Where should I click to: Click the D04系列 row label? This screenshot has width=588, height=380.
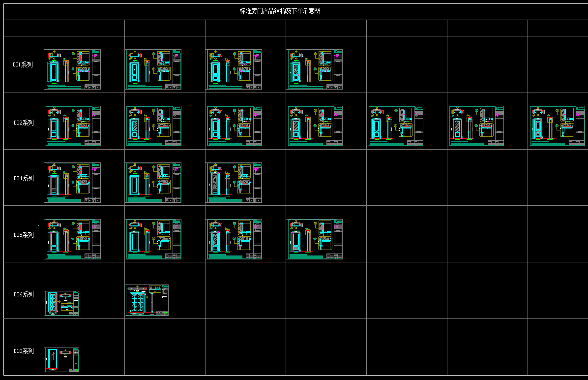(x=23, y=178)
